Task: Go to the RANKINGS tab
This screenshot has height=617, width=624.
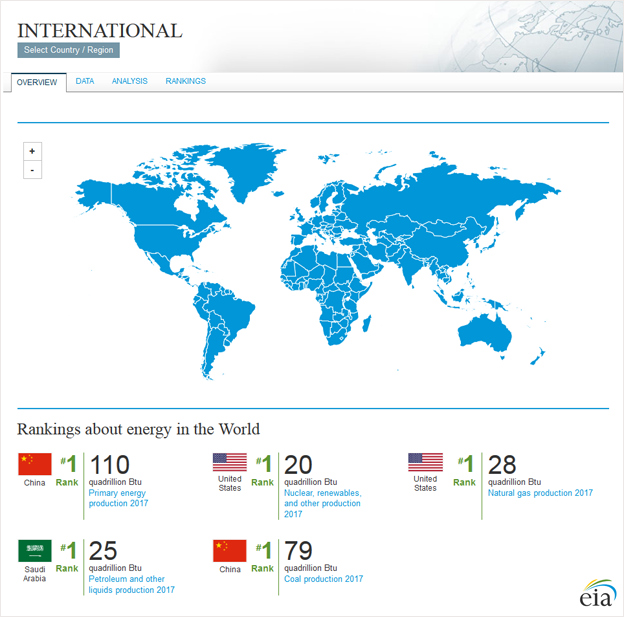Action: point(185,81)
